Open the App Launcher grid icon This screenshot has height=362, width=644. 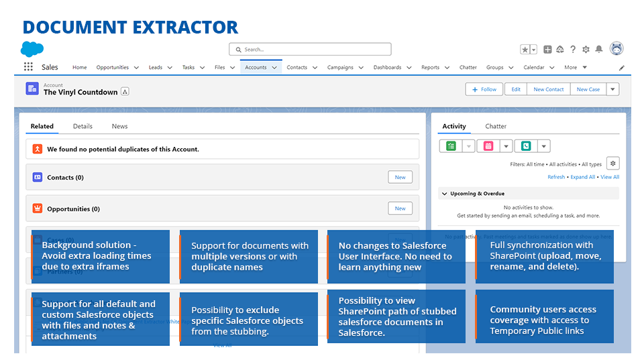28,67
